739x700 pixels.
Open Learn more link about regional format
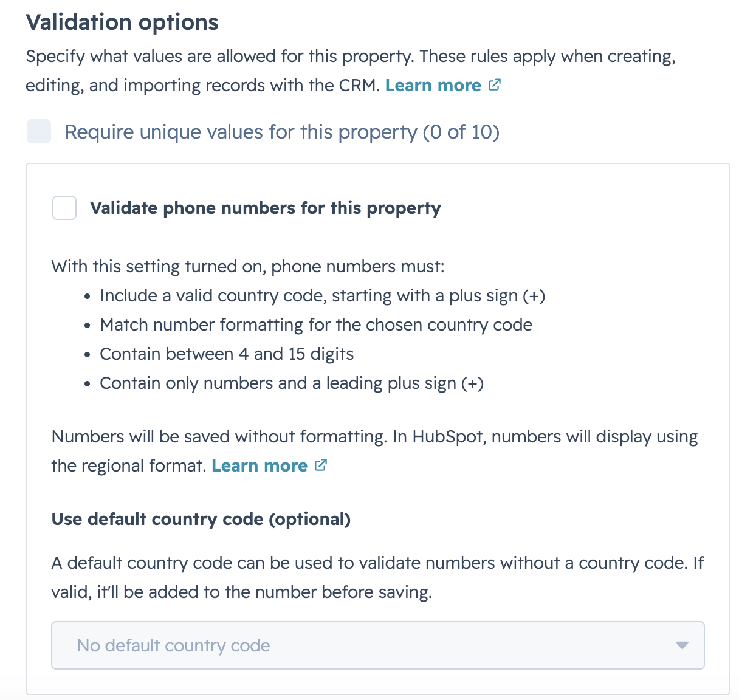point(260,465)
